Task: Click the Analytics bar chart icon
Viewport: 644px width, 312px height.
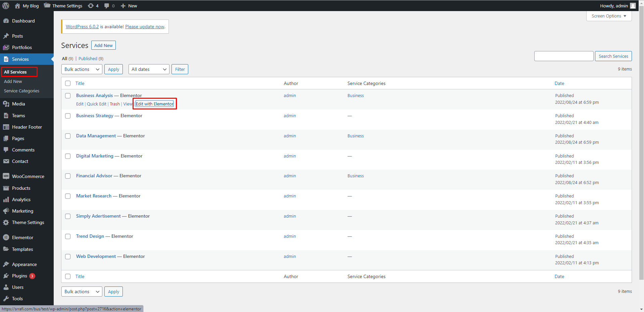Action: 6,199
